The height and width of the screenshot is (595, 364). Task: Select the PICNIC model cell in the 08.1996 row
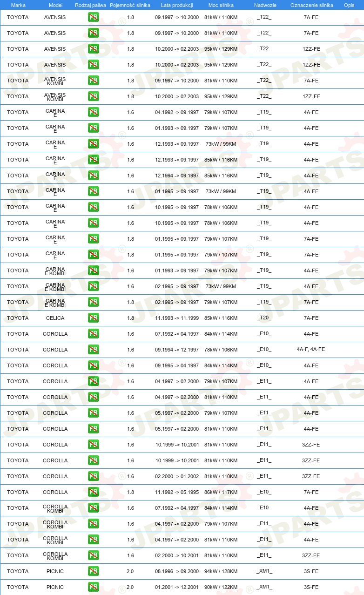coord(55,571)
